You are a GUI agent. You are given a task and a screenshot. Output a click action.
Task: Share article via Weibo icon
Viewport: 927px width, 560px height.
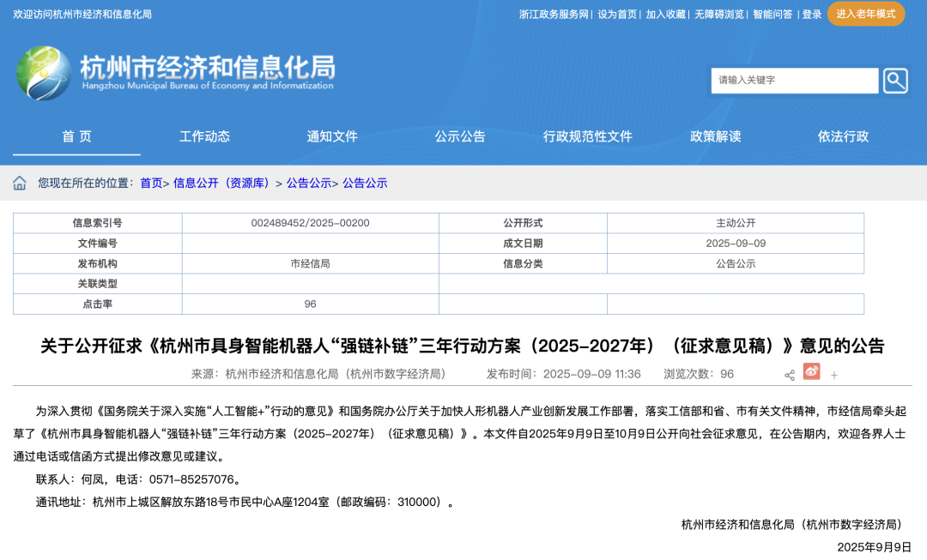(812, 371)
